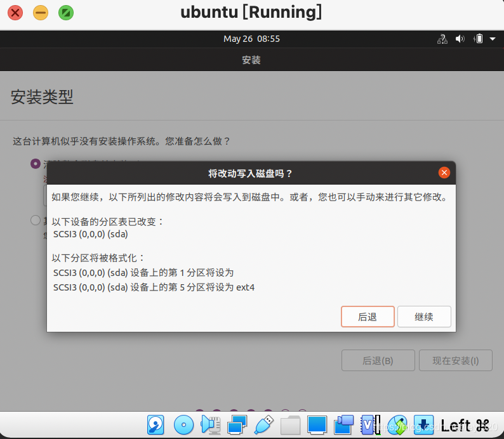The width and height of the screenshot is (504, 439).
Task: Click the 将改动写入磁盘吗？ dialog title
Action: pyautogui.click(x=250, y=173)
